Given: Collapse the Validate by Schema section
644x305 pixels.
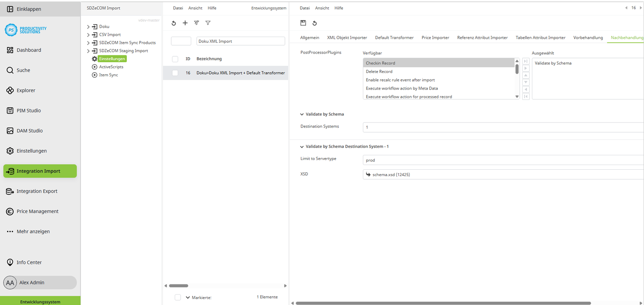Looking at the screenshot, I should [x=302, y=114].
